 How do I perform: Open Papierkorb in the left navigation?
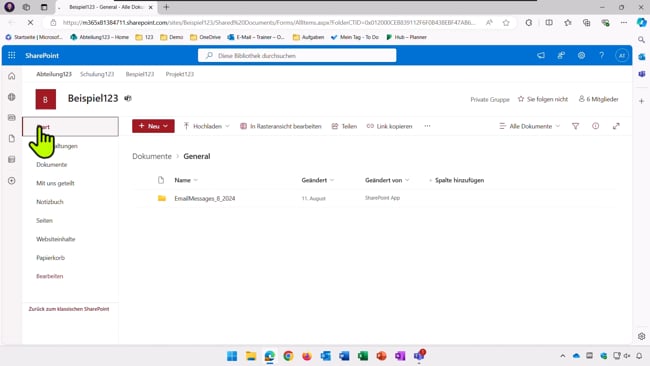click(x=50, y=258)
